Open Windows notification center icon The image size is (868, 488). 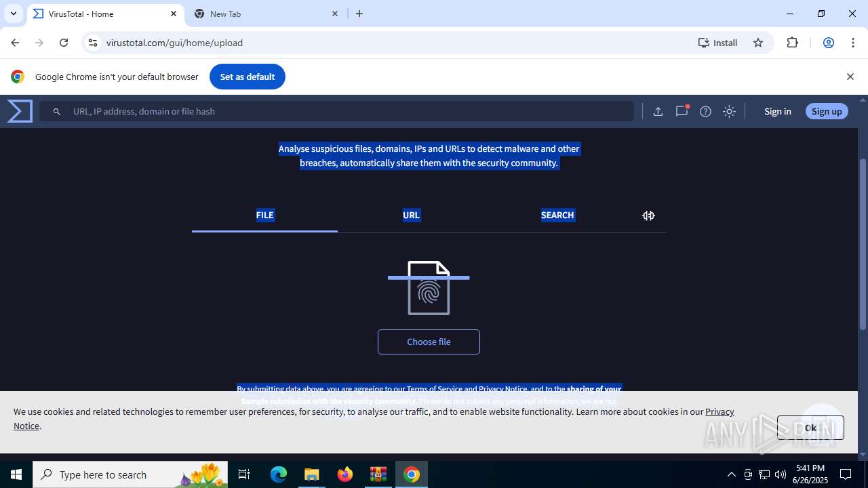tap(846, 474)
